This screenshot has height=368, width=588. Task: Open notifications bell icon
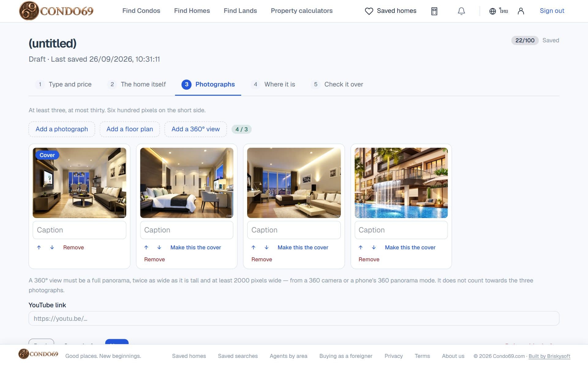tap(461, 11)
